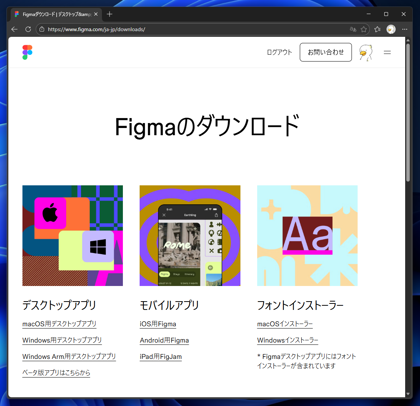Minimize the browser window
Image resolution: width=420 pixels, height=406 pixels.
(369, 14)
